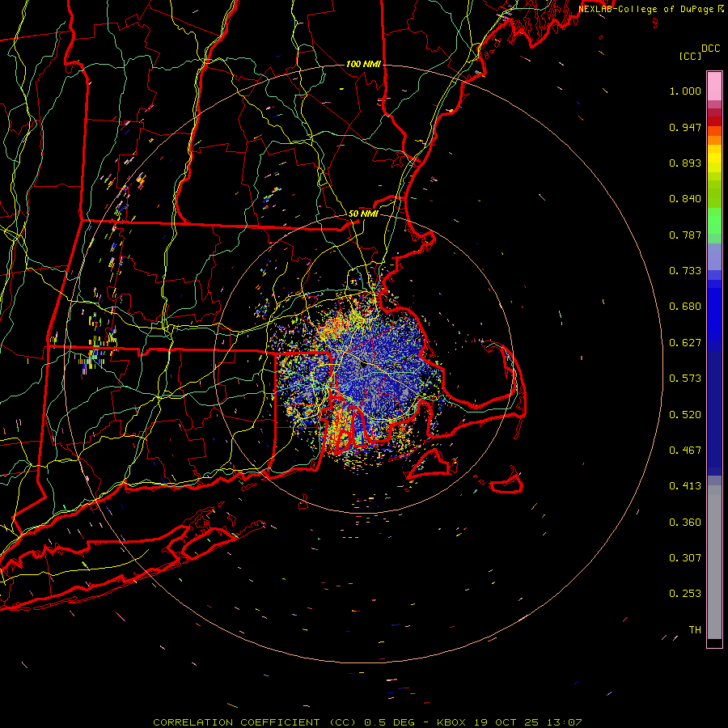The height and width of the screenshot is (728, 728).
Task: Click the KBOX radar site marker at center
Action: pos(363,365)
